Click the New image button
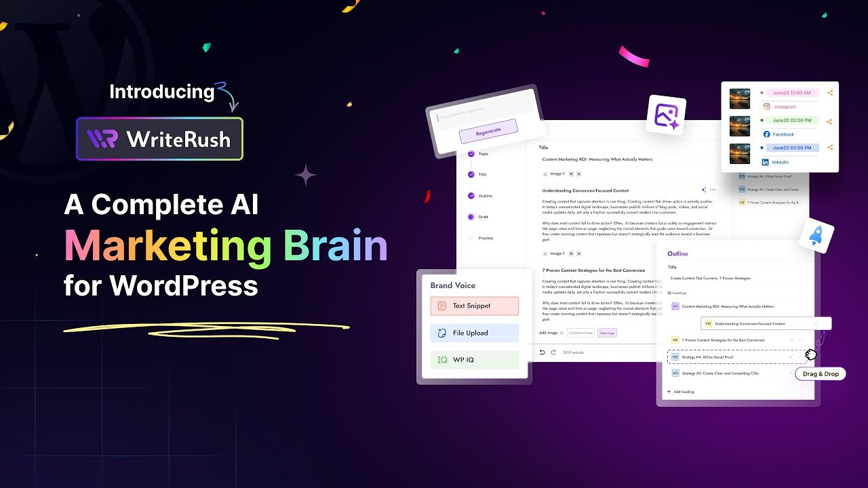 coord(607,333)
